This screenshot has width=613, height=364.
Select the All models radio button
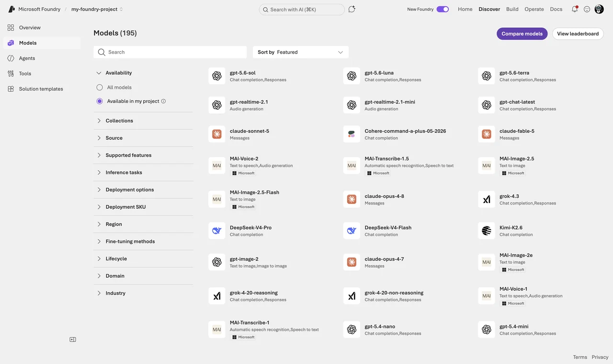pos(100,87)
